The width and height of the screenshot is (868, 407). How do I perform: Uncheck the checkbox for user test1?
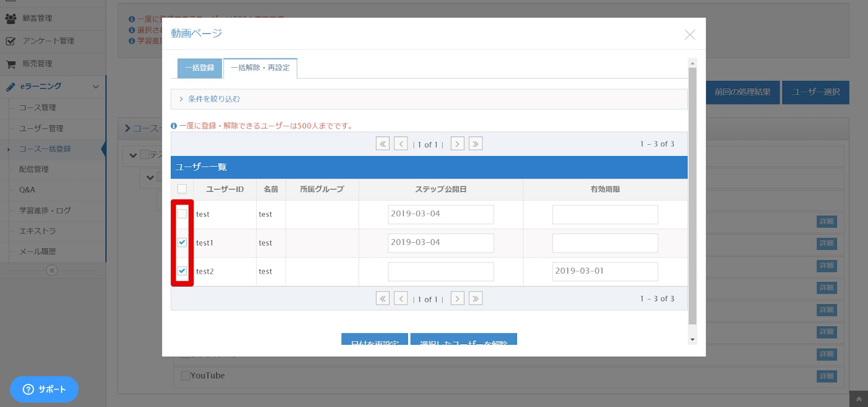click(x=182, y=242)
